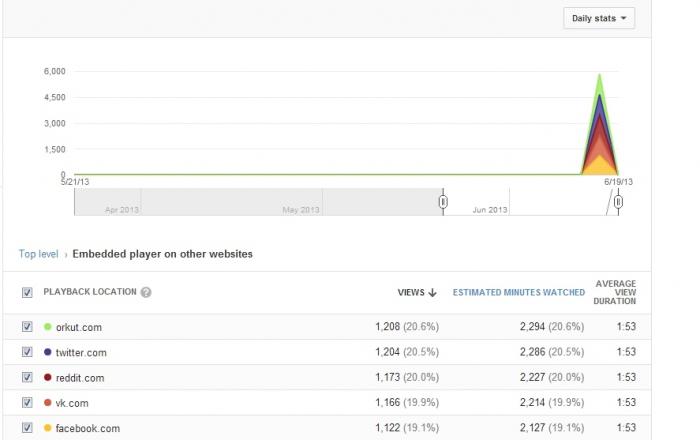Click the orkut.com playback location name

coord(79,328)
